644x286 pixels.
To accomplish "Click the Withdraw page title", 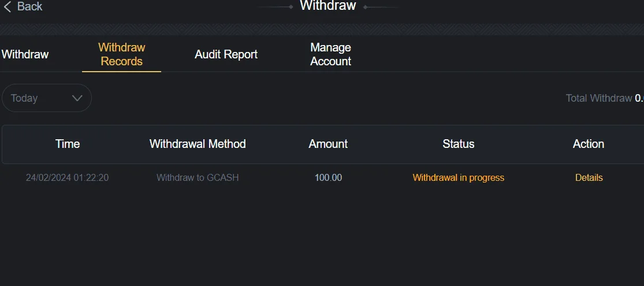I will [x=327, y=6].
